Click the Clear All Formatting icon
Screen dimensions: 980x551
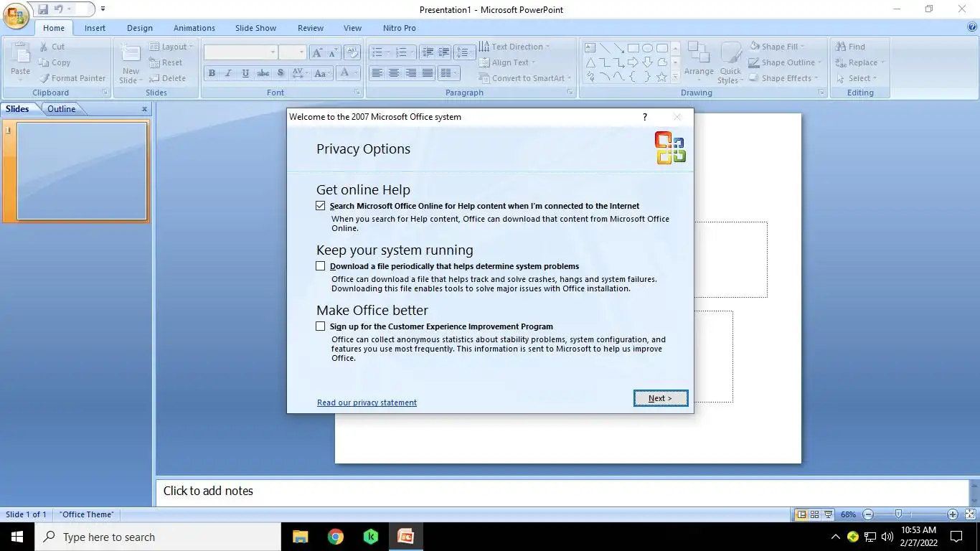tap(352, 52)
